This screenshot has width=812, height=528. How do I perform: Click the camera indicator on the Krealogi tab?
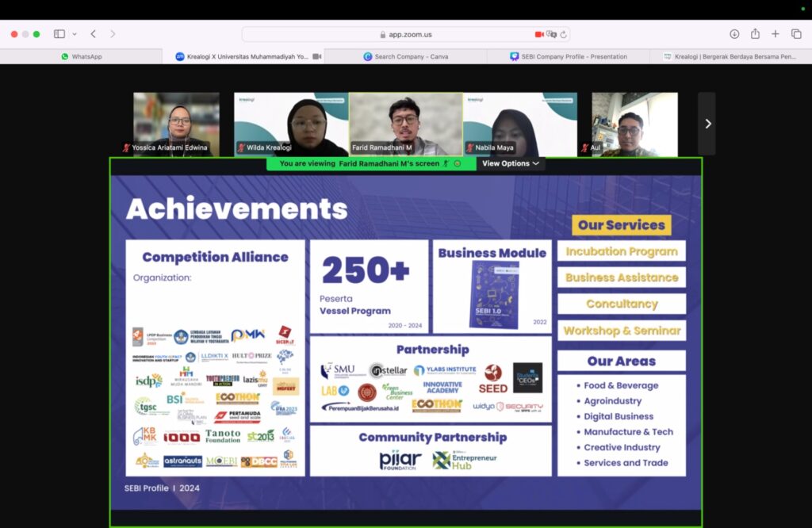(x=317, y=56)
